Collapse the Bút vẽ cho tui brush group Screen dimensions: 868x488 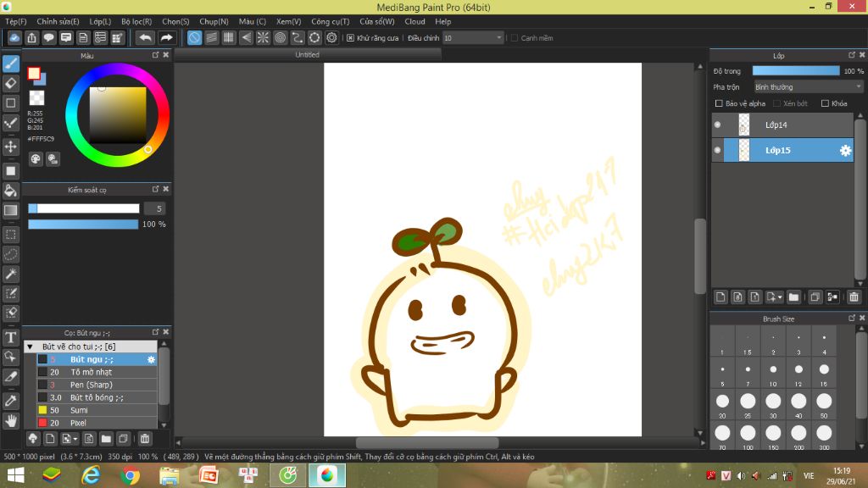(30, 347)
